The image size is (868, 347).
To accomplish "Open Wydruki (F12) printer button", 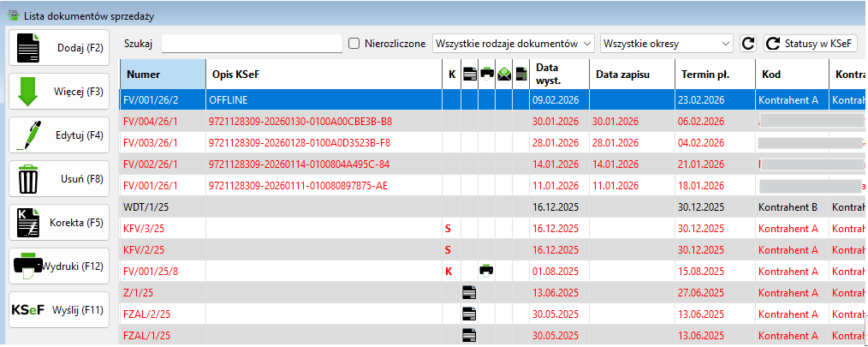I will coord(59,266).
